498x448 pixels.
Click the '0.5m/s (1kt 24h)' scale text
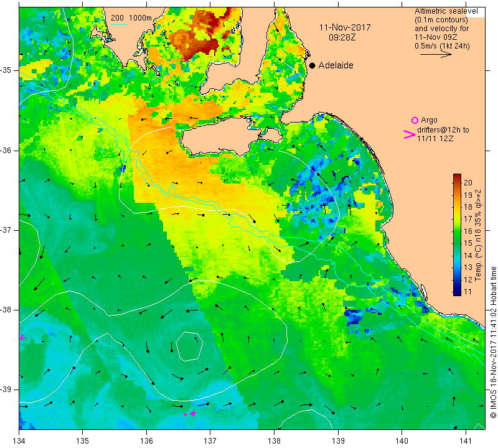point(442,46)
